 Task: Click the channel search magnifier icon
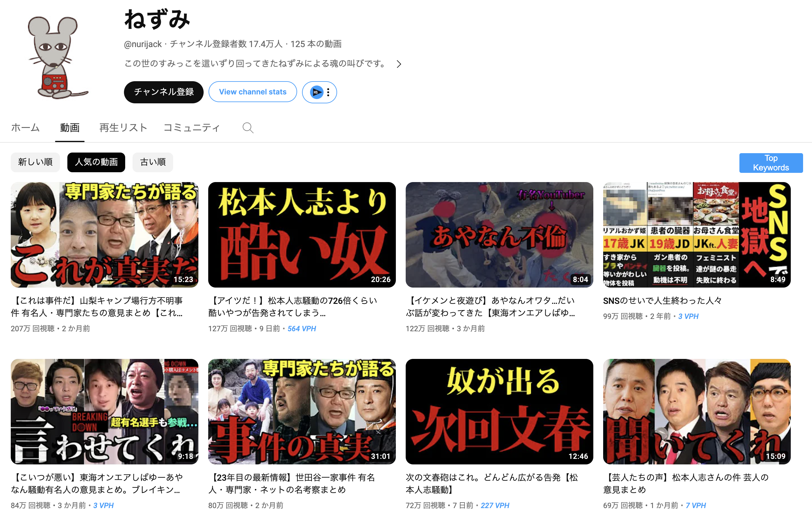click(248, 128)
